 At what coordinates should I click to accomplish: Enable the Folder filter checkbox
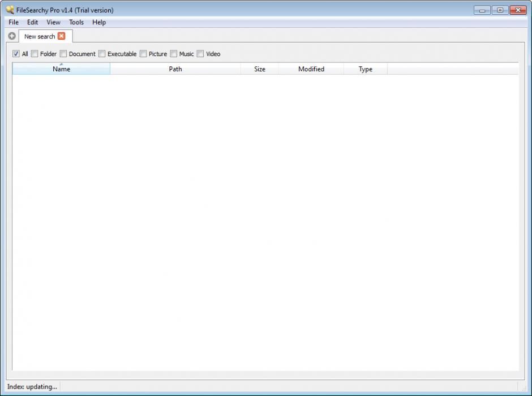[35, 54]
